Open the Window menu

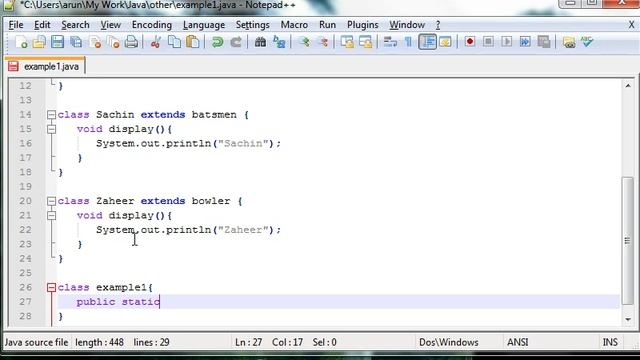tap(407, 25)
